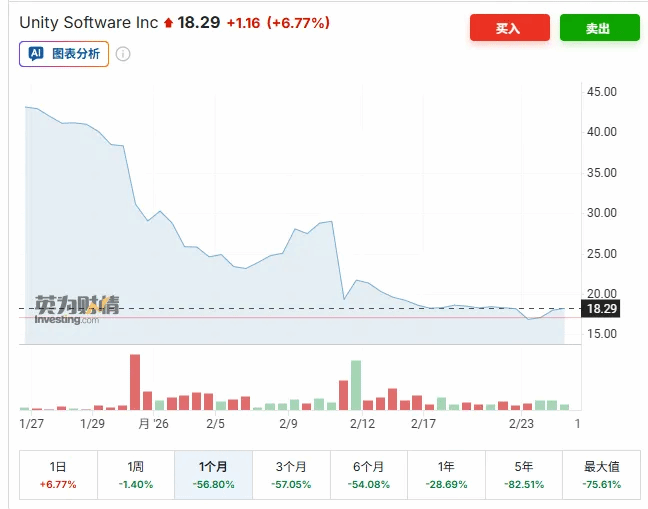Click the 英为财情 Investing.com watermark logo

pos(75,309)
